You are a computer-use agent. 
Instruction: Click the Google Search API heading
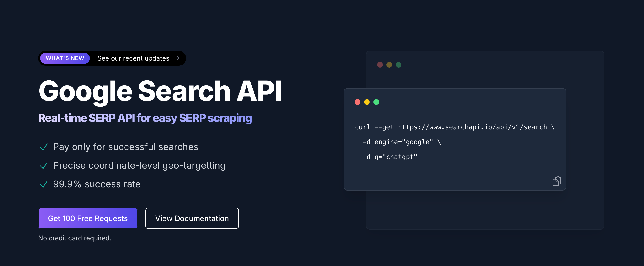click(x=160, y=91)
